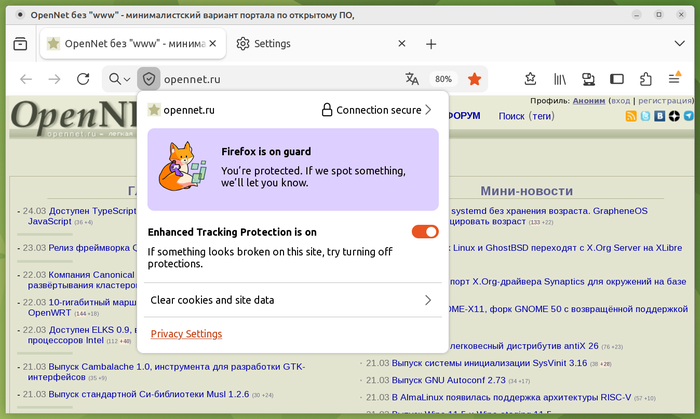Click the 80% zoom level indicator

[443, 79]
